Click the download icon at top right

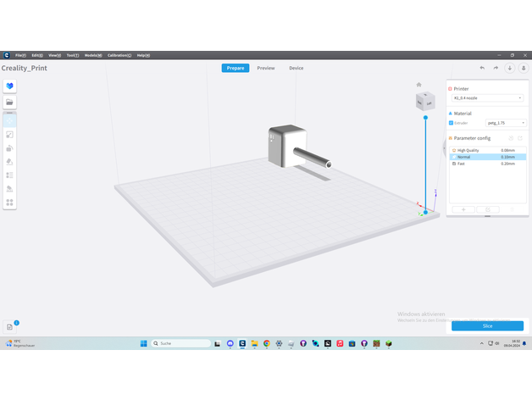click(x=510, y=68)
